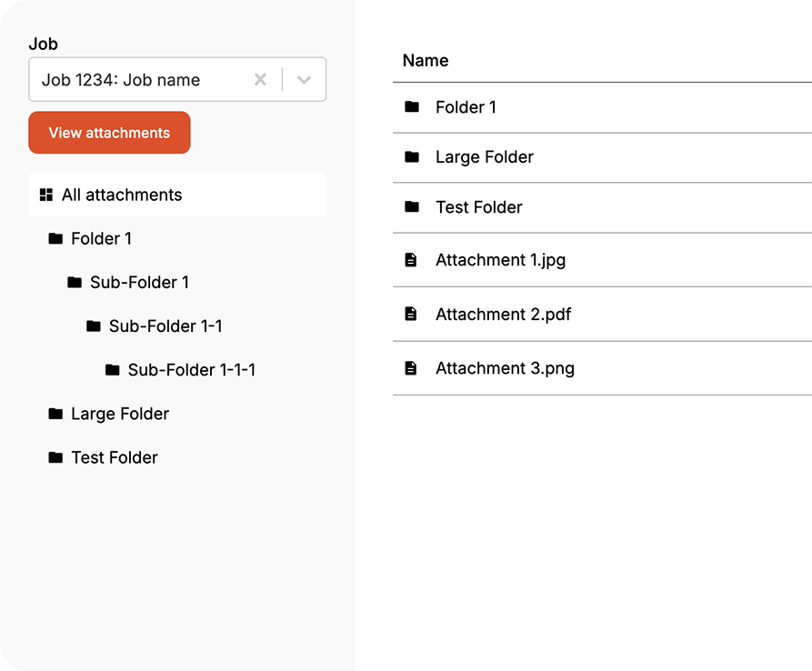
Task: Open Folder 1 row in the file list
Action: click(466, 107)
